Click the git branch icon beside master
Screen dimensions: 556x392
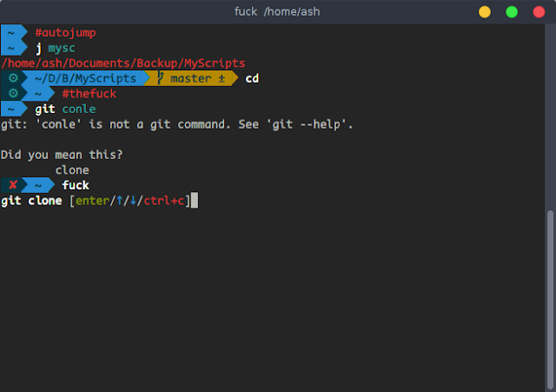point(160,77)
